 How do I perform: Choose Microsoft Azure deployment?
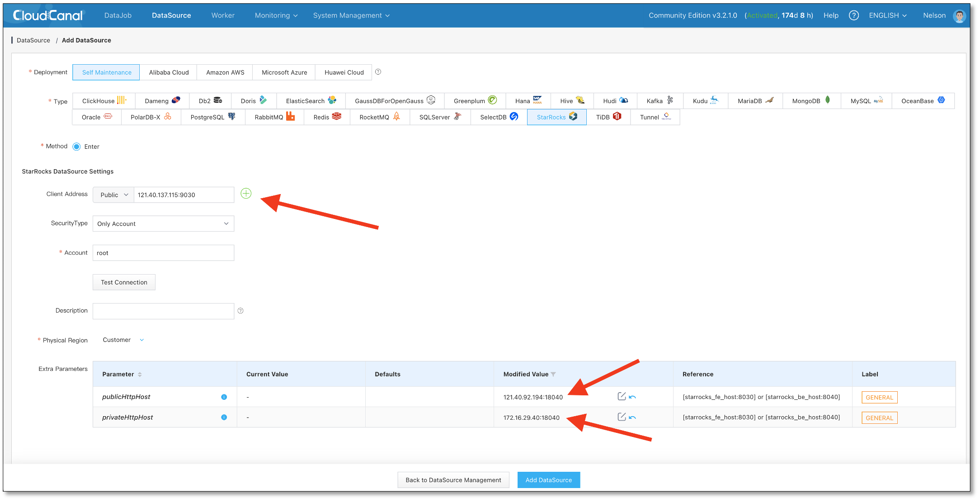(x=284, y=72)
